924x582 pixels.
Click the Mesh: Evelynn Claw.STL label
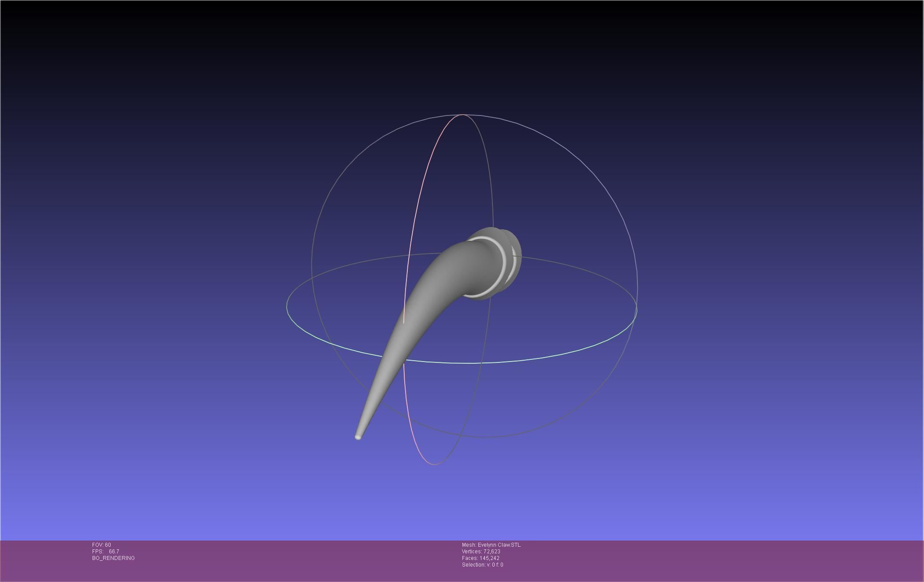pyautogui.click(x=491, y=545)
